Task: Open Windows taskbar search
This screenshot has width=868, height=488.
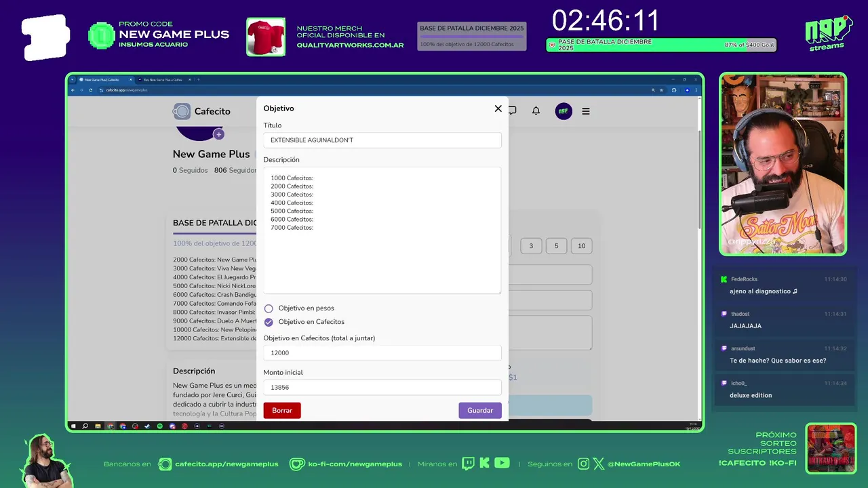Action: (x=85, y=426)
